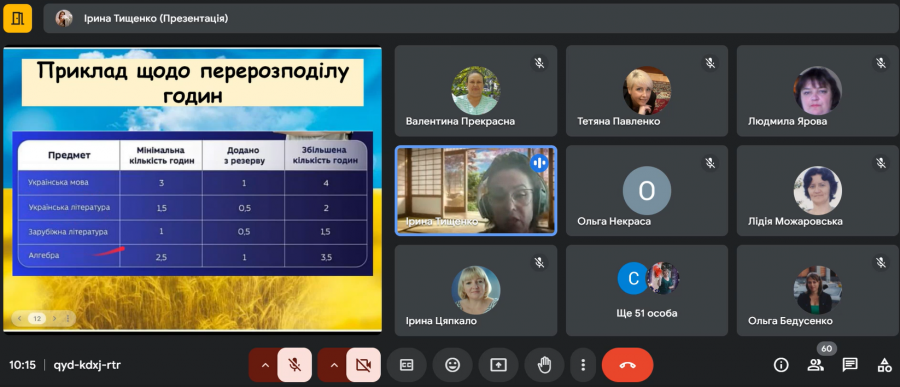Image resolution: width=900 pixels, height=387 pixels.
Task: Click the yellow door icon at top left
Action: [x=18, y=18]
